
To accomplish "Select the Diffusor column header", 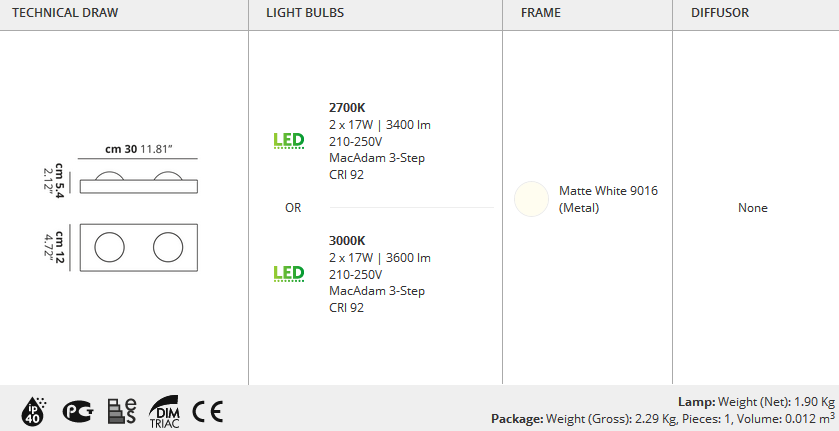I will click(x=720, y=14).
